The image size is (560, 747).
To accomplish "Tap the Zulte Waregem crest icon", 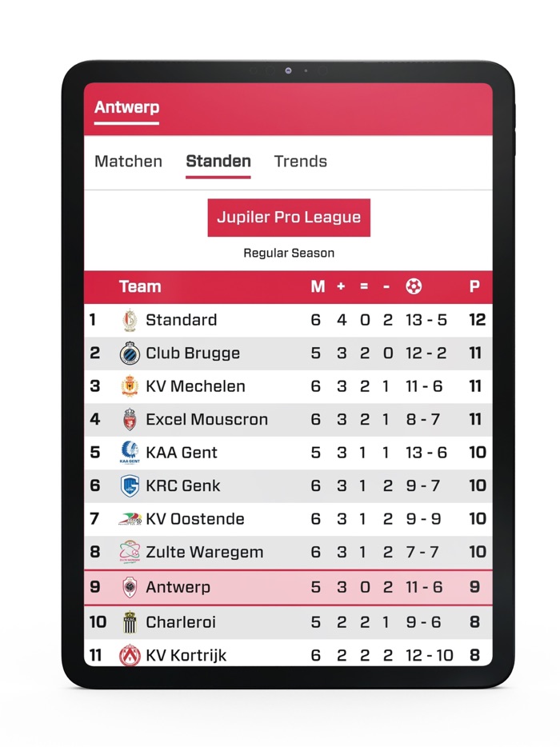I will [130, 552].
